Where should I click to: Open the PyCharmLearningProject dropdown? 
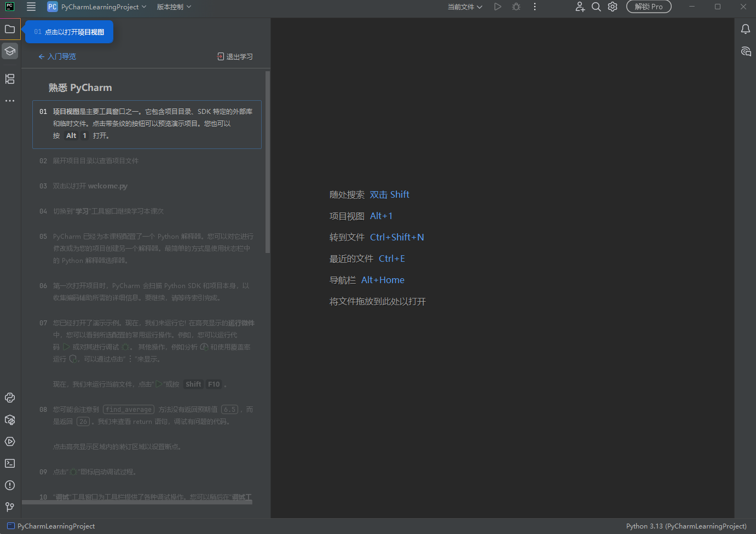[97, 7]
